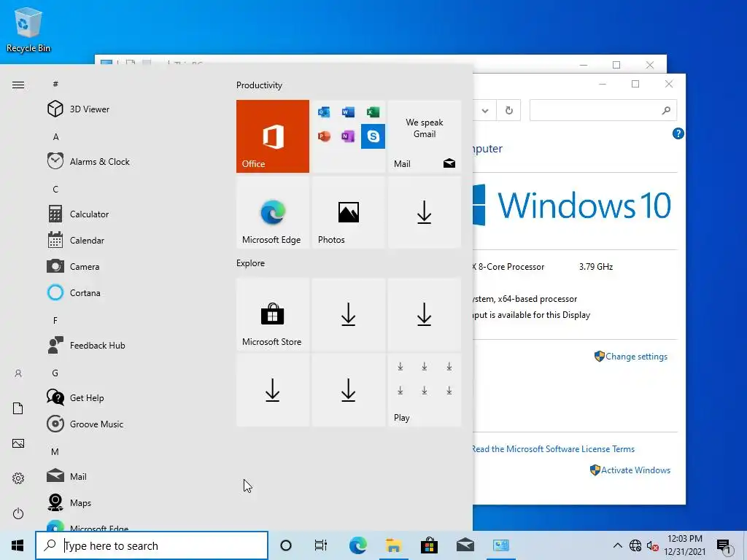
Task: Click the Outlook icon in Office tile group
Action: pos(324,112)
